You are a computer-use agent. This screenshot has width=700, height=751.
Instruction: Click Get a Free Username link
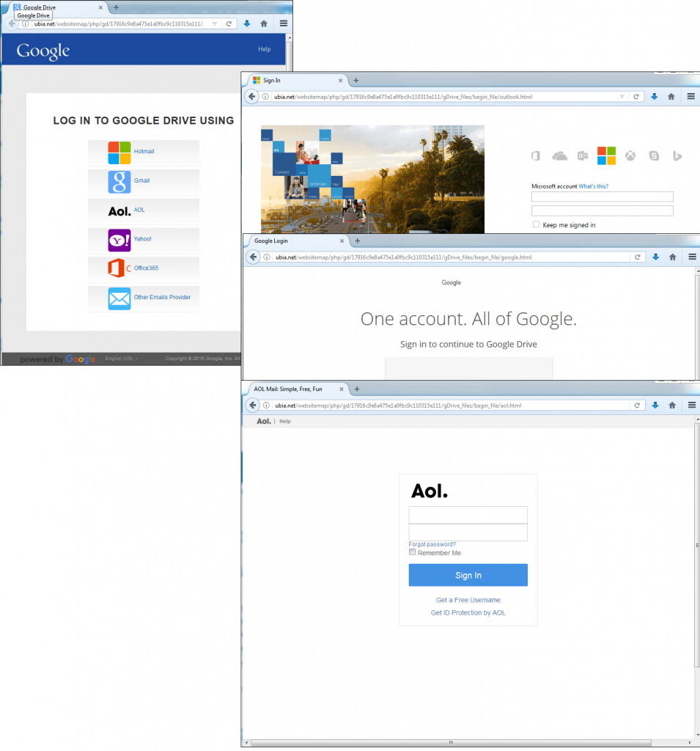[x=468, y=600]
